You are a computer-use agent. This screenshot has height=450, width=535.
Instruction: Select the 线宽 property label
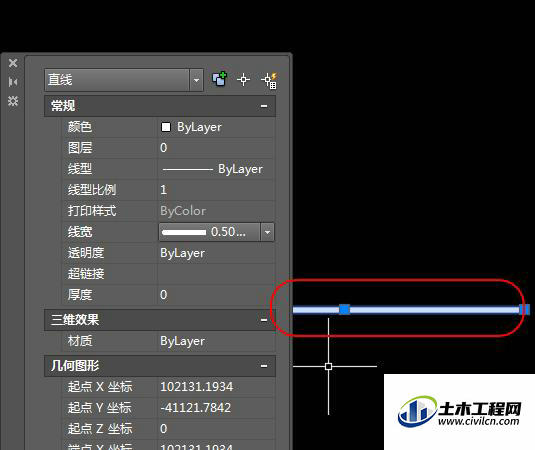coord(80,232)
